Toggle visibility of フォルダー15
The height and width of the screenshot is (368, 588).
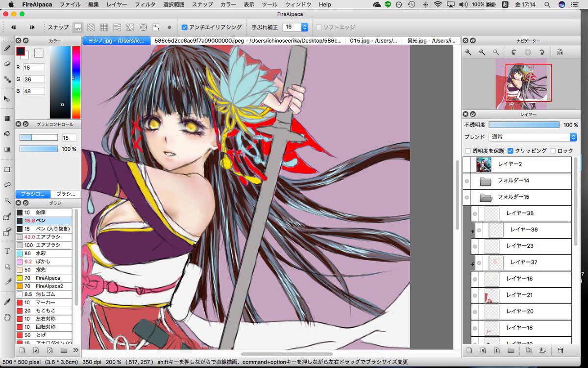(467, 197)
